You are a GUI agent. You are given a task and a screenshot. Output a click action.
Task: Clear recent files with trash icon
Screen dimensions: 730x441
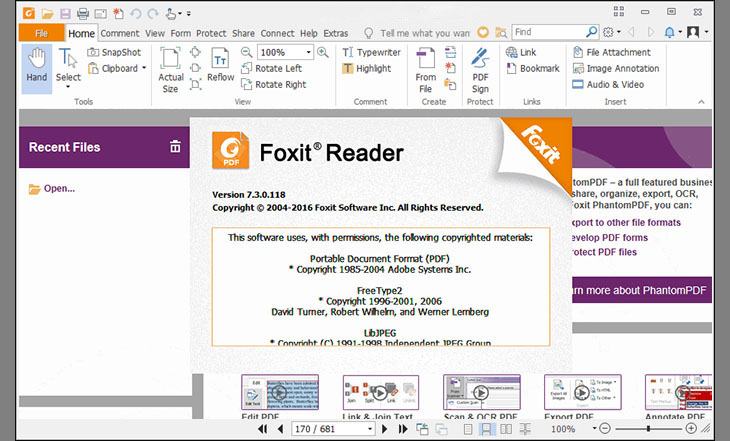pos(175,146)
